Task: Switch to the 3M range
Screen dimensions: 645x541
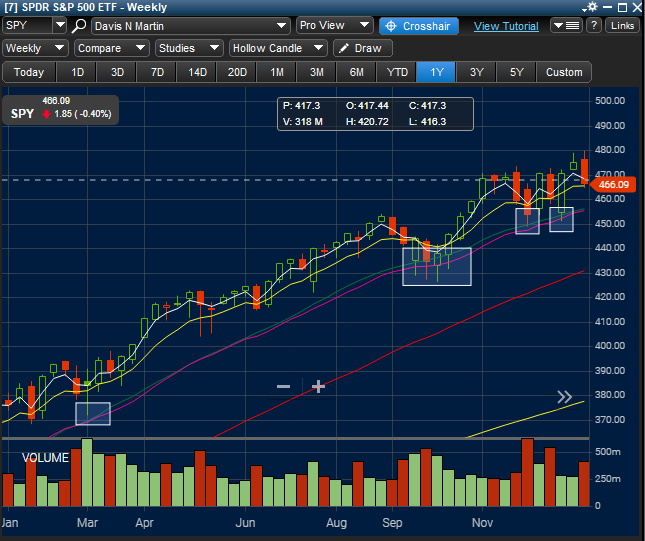Action: click(x=316, y=72)
